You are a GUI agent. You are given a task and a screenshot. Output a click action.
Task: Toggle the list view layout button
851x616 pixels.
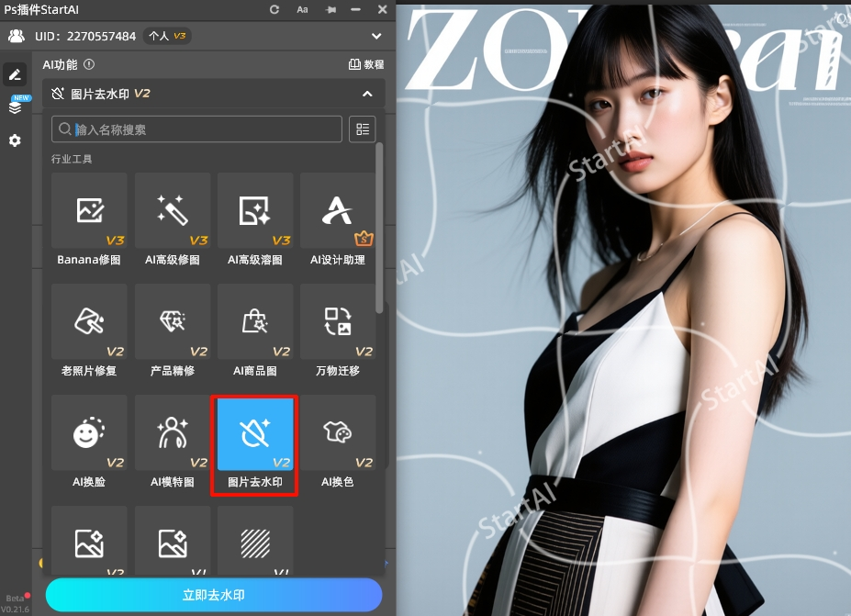click(363, 129)
